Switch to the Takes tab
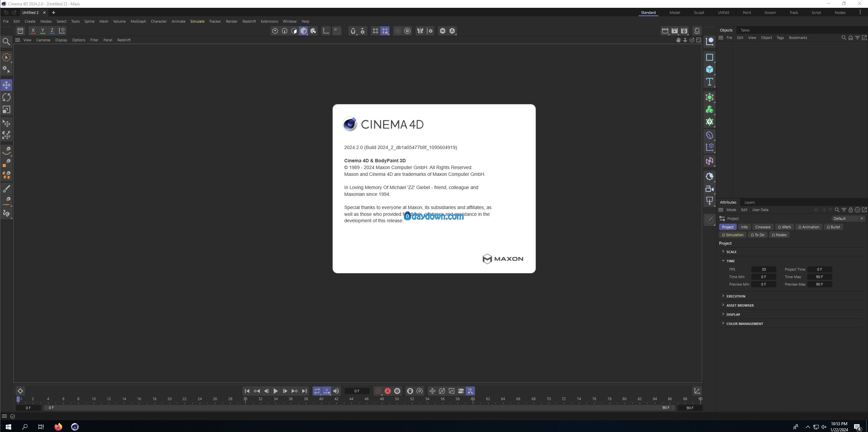868x432 pixels. coord(745,30)
